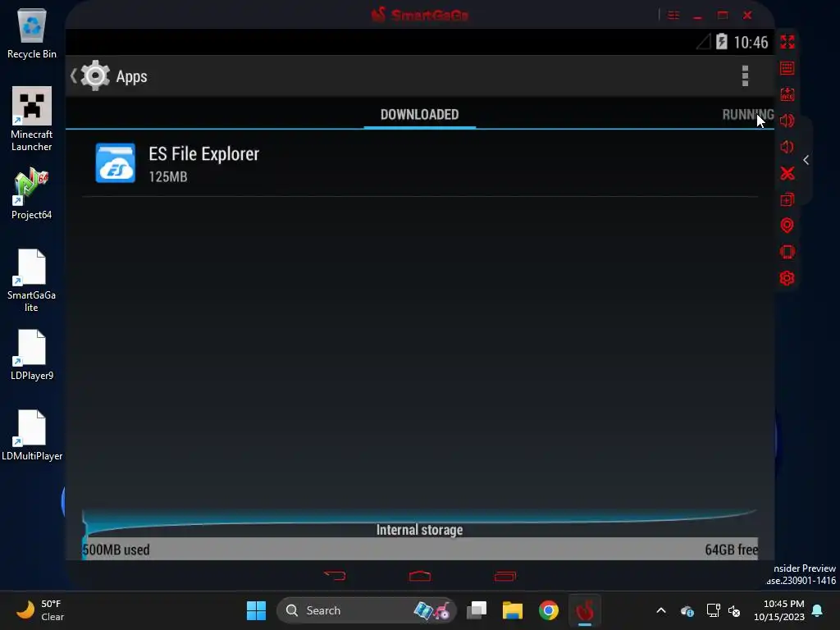This screenshot has height=630, width=840.
Task: Click the 64GB free label
Action: coord(731,550)
